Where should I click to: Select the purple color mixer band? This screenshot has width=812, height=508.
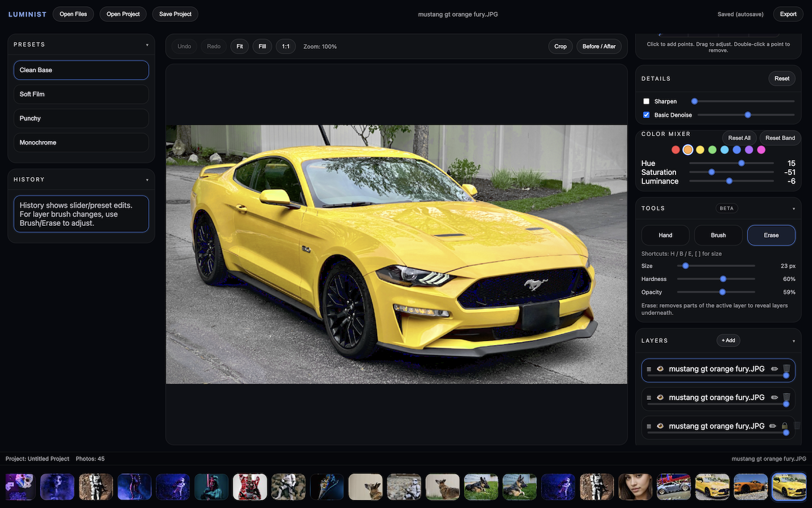click(749, 150)
